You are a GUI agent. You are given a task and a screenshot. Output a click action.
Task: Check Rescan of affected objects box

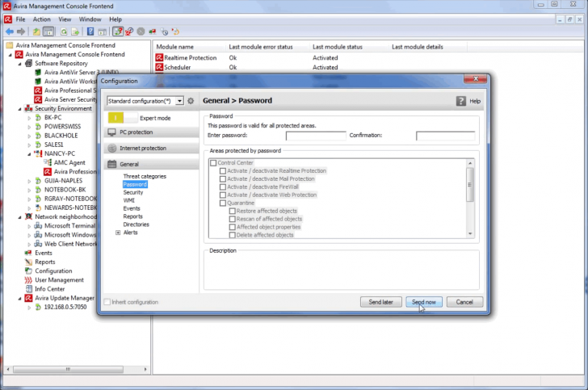(x=232, y=219)
